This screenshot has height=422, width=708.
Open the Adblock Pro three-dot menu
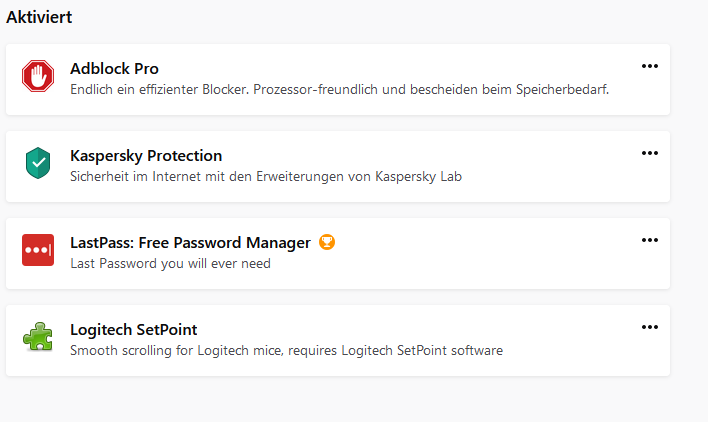[x=650, y=66]
